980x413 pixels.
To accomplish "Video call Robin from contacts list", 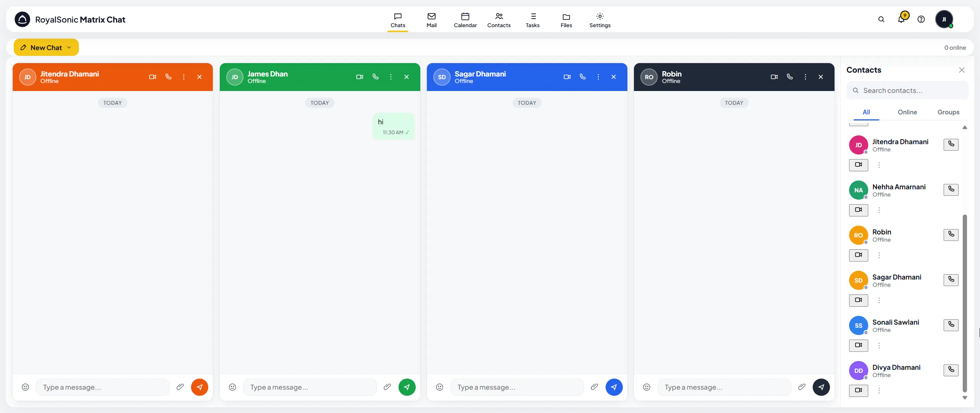I will point(858,255).
